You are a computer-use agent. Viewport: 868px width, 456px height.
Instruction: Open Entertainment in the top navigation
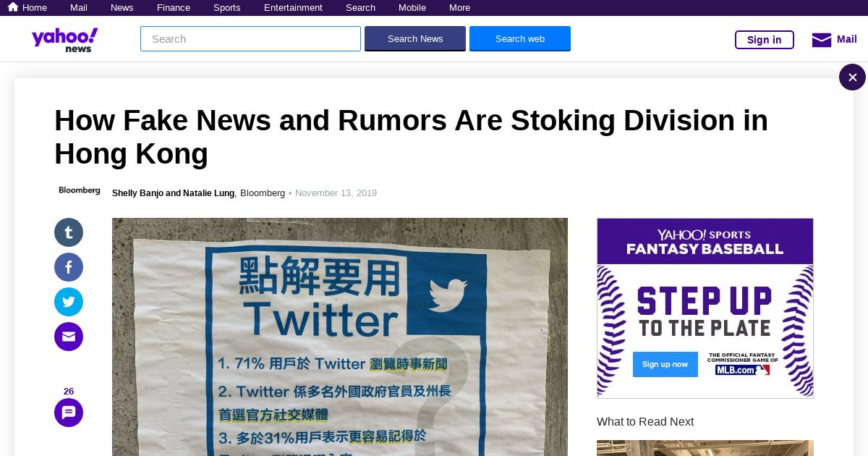293,8
